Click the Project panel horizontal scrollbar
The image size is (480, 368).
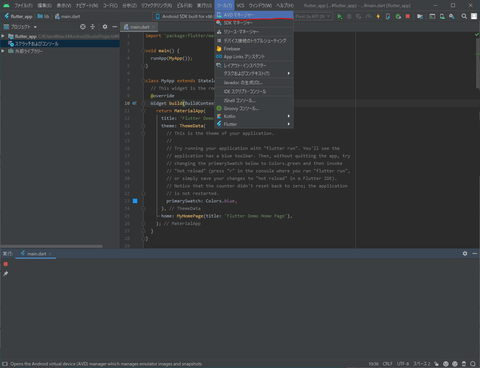52,246
